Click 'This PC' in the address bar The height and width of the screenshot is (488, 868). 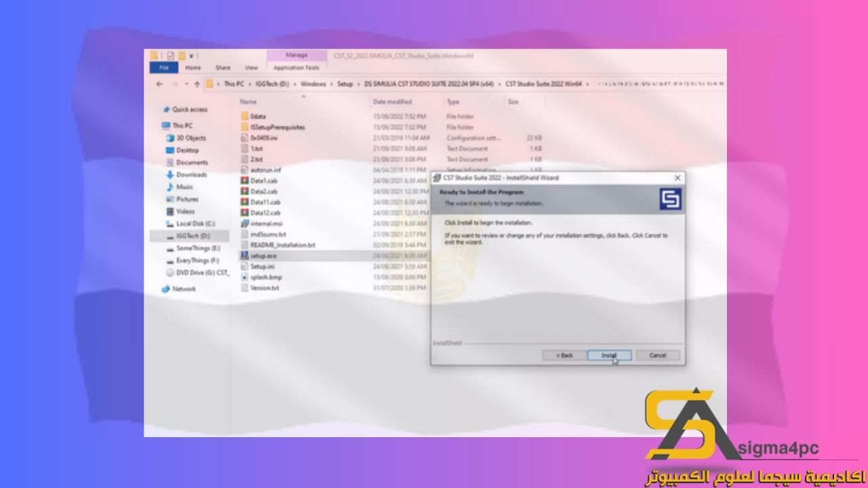click(233, 84)
